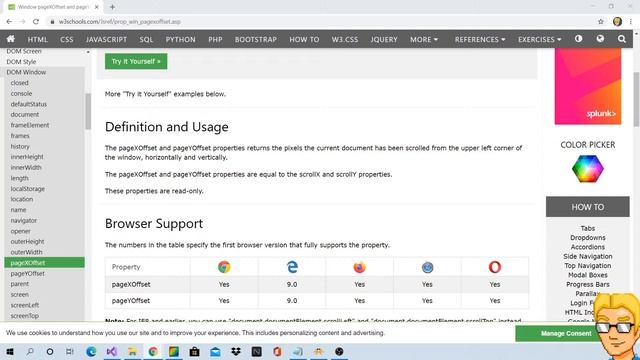Screen dimensions: 640x360
Task: Open Chrome three-dot menu
Action: coord(631,22)
